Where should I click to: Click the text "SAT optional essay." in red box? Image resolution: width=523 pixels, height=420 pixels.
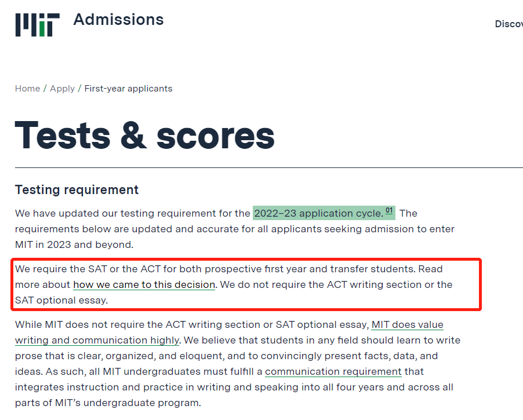pyautogui.click(x=61, y=301)
